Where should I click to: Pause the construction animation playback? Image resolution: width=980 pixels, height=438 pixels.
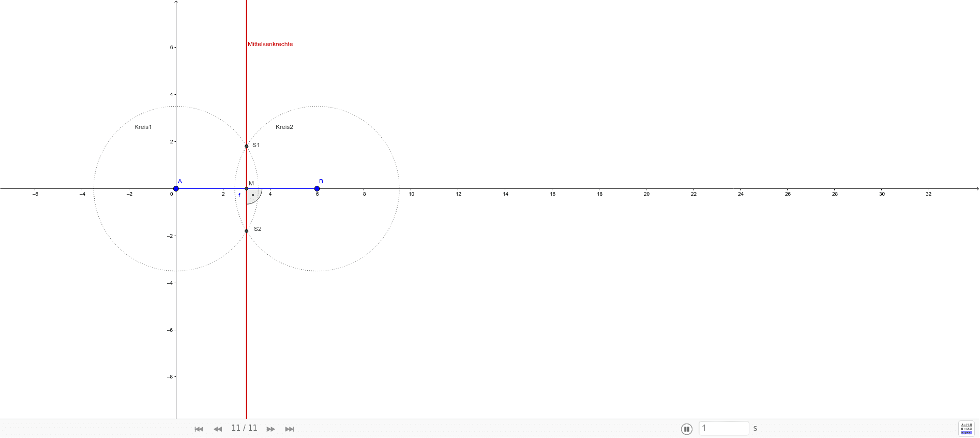pos(687,429)
